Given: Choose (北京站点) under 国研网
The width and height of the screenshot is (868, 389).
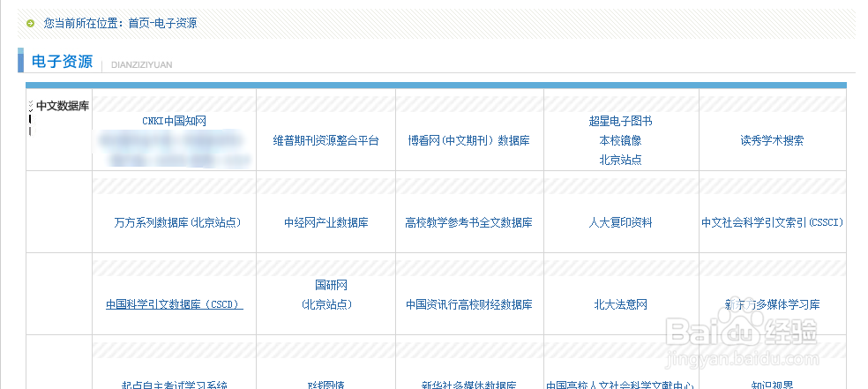Looking at the screenshot, I should click(326, 304).
